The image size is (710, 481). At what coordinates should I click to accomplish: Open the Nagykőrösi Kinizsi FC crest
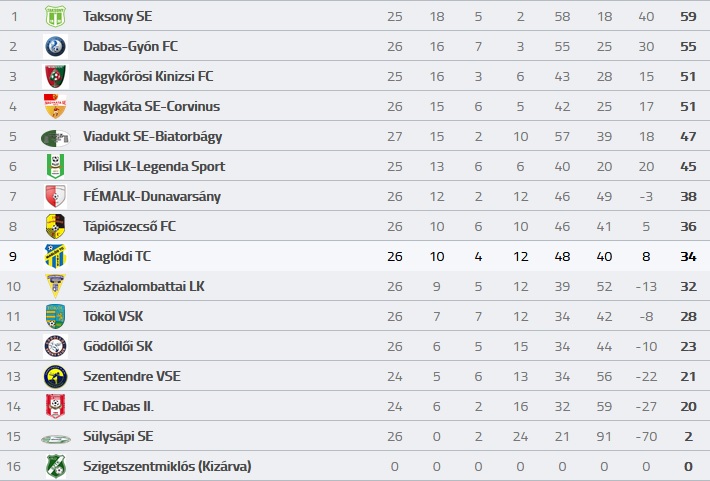click(x=55, y=76)
